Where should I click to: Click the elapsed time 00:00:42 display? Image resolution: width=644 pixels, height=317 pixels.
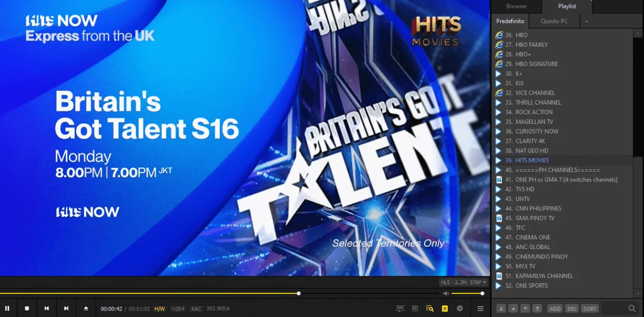(111, 309)
